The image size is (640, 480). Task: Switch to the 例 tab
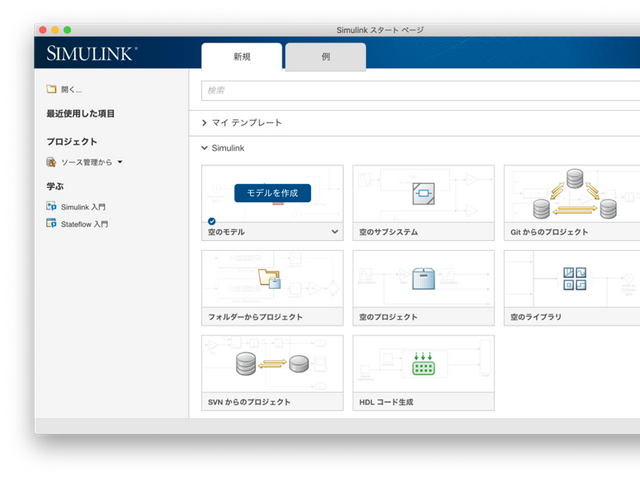[x=325, y=57]
